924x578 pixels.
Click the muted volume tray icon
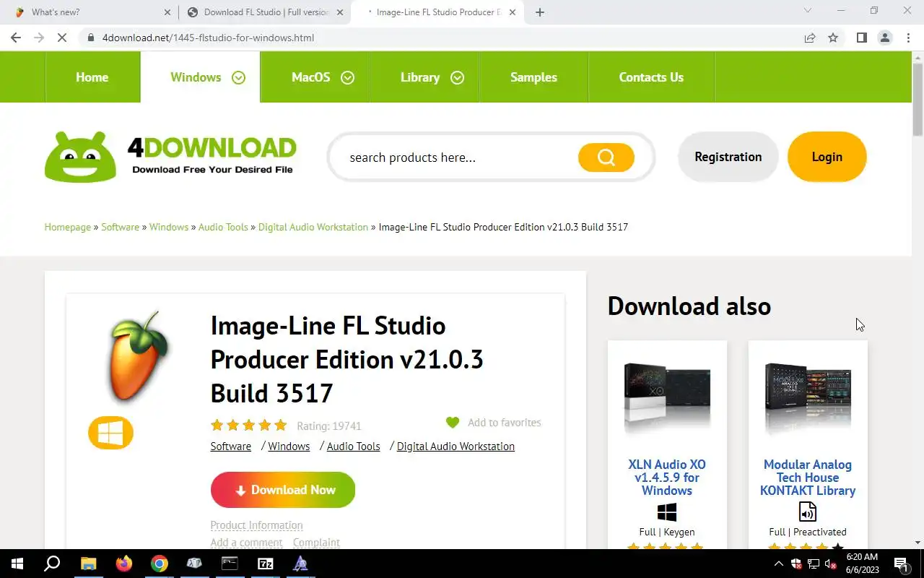coord(829,564)
